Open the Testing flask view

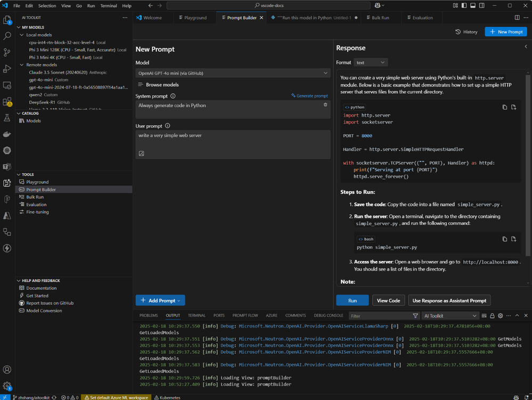point(7,118)
